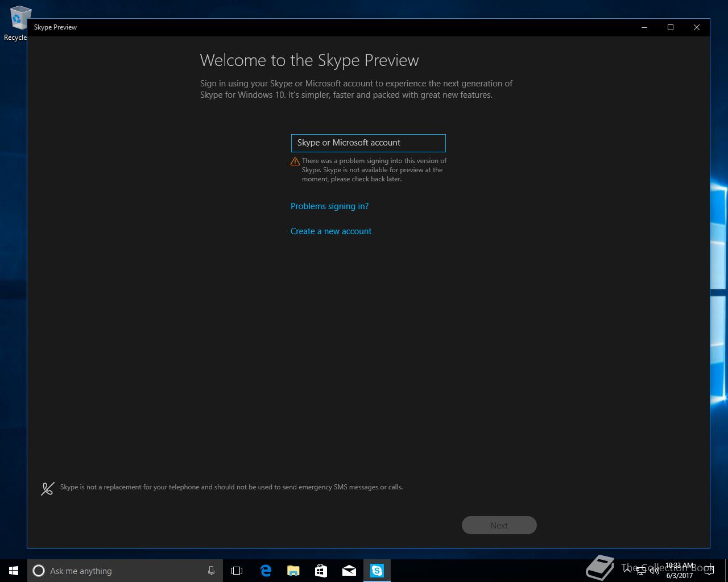Open the Windows Start menu
Screen dimensions: 728x582
[14, 571]
